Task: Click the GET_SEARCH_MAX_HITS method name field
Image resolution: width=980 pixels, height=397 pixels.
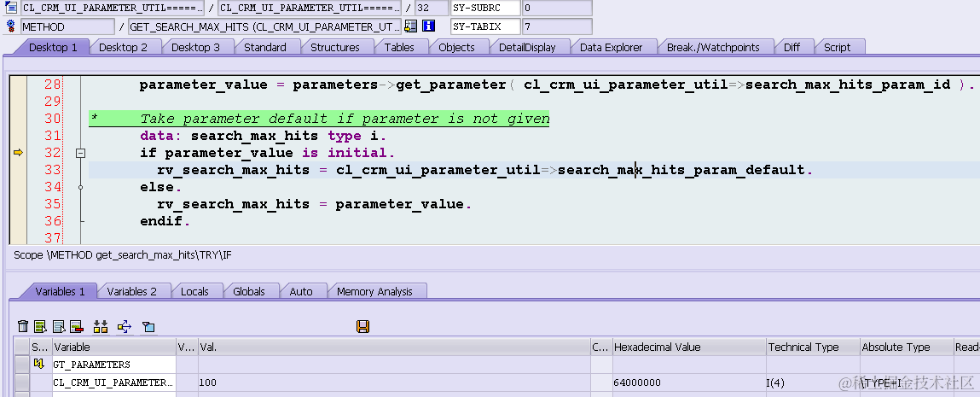Action: [x=264, y=26]
